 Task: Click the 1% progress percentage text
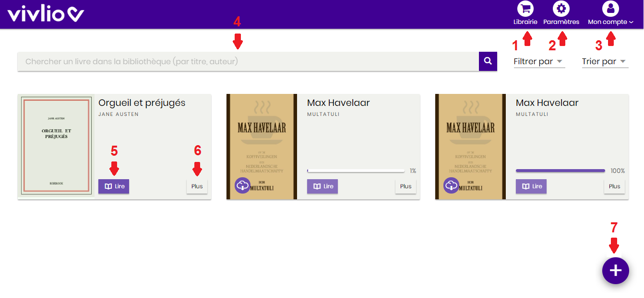[413, 171]
